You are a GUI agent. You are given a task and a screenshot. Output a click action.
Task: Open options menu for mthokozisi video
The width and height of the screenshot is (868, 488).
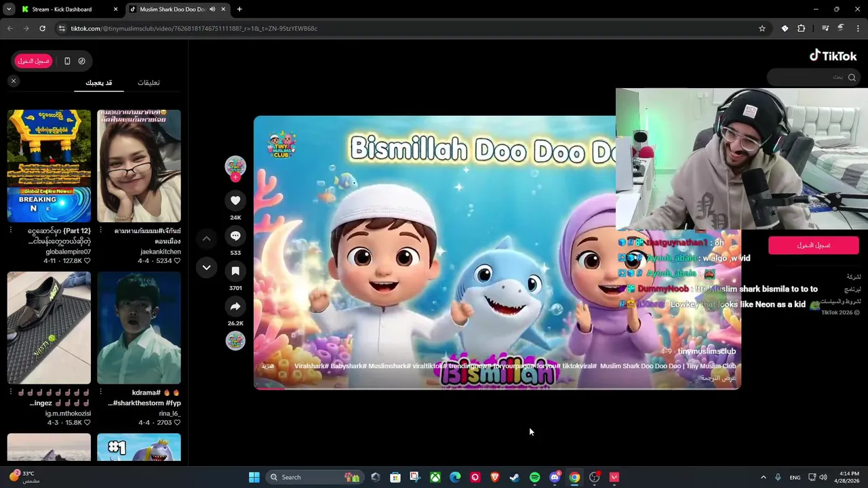pyautogui.click(x=10, y=392)
